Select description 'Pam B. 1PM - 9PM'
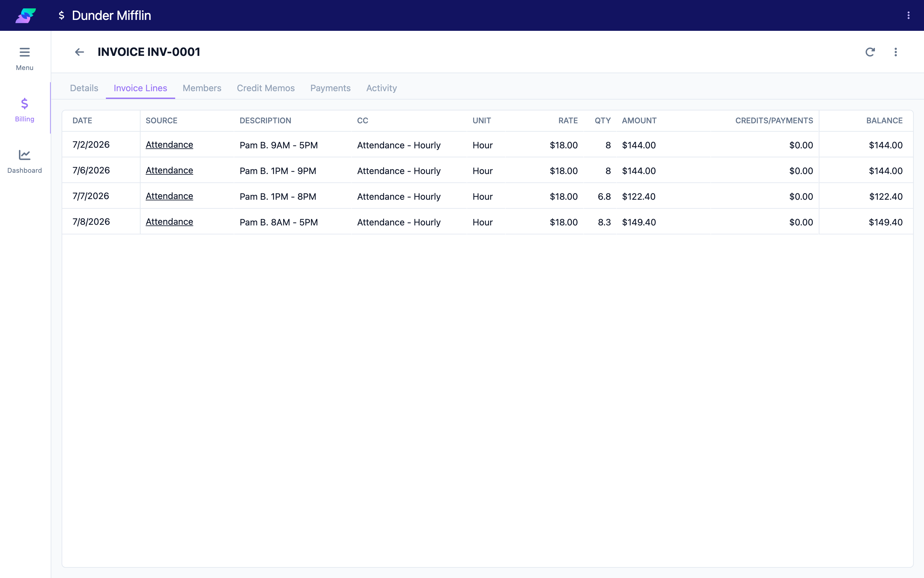Screen dimensions: 924x578 point(278,171)
